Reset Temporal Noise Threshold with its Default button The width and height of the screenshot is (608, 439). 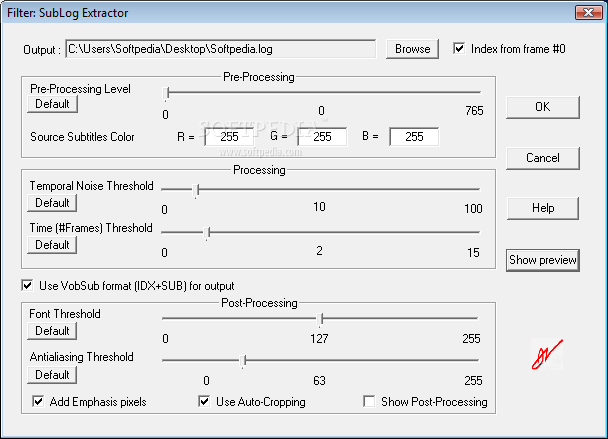[52, 203]
